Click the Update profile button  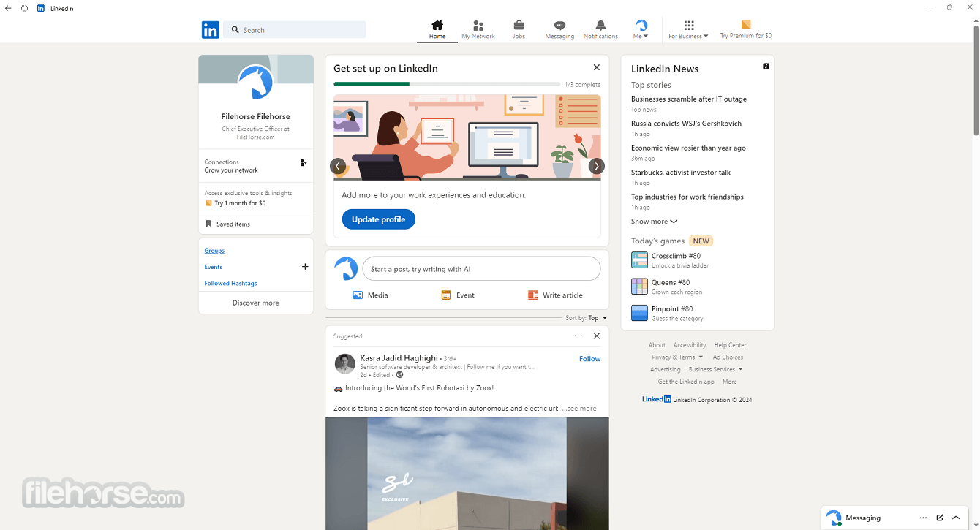tap(378, 219)
